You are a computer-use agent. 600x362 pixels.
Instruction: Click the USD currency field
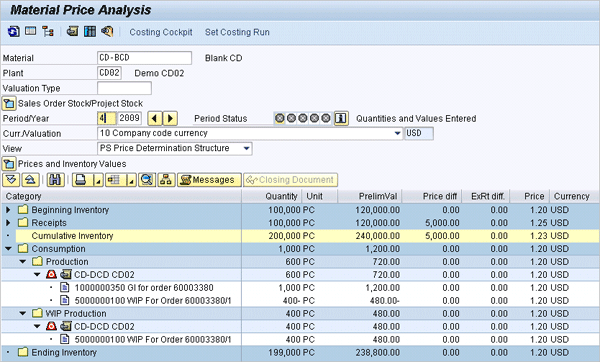419,133
